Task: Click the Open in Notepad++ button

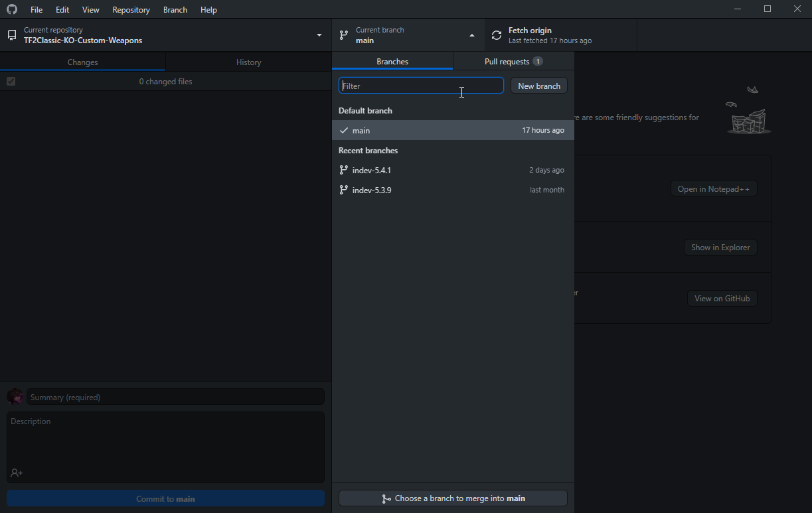Action: 714,188
